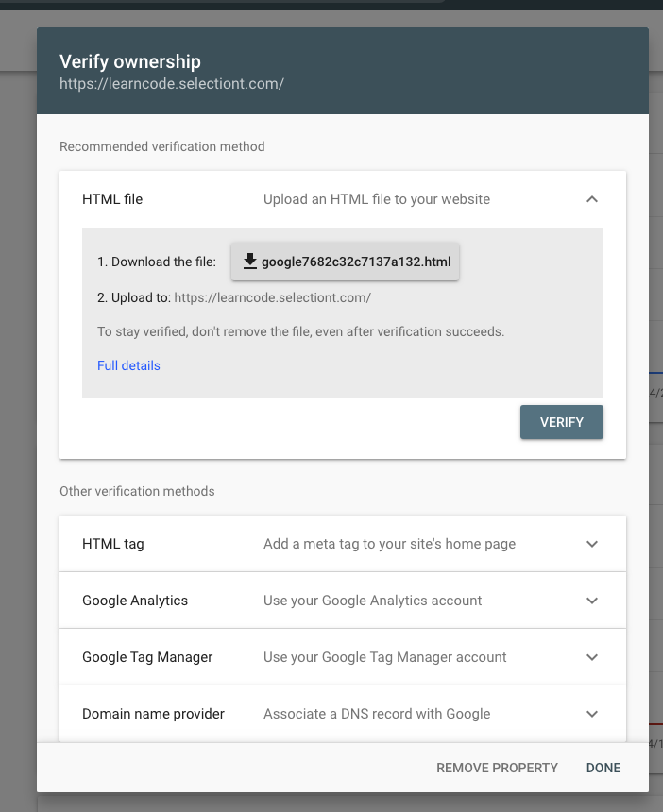Select the Google Tag Manager row label
The width and height of the screenshot is (663, 812).
pos(147,657)
